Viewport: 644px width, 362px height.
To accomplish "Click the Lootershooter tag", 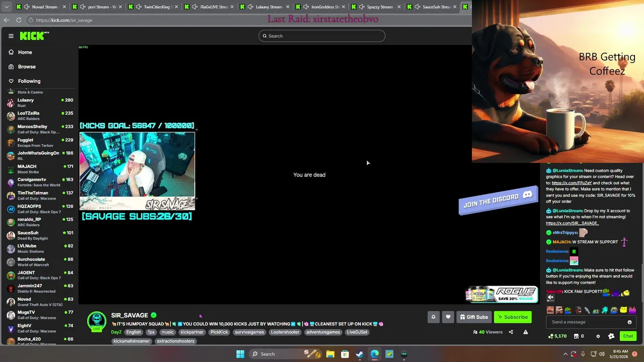I will coord(285,332).
